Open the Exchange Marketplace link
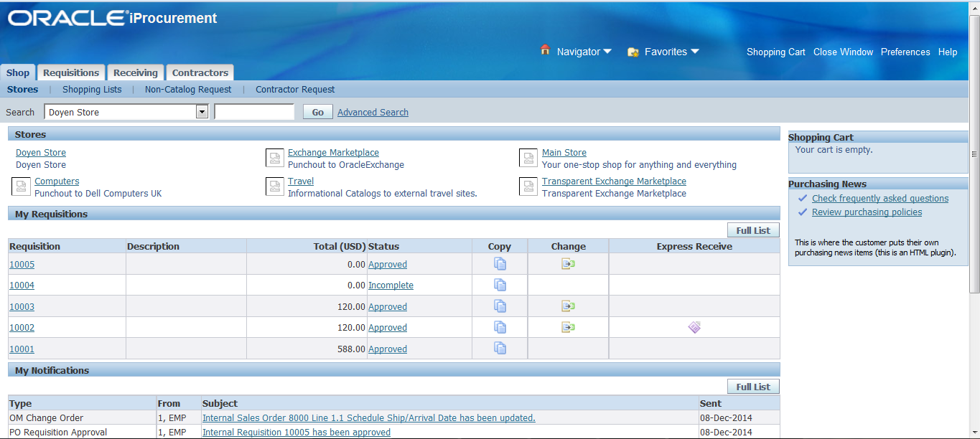Screen dimensions: 980x439 point(333,152)
